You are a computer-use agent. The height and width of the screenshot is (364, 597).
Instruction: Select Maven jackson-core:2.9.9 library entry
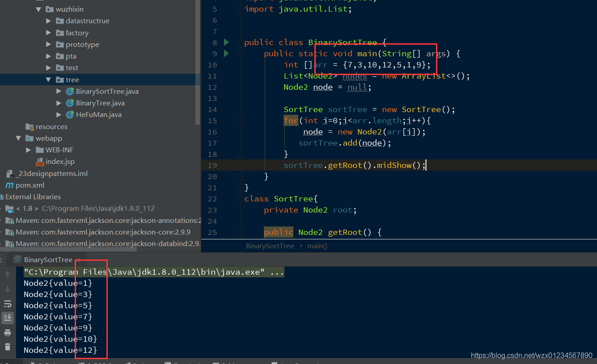[103, 232]
